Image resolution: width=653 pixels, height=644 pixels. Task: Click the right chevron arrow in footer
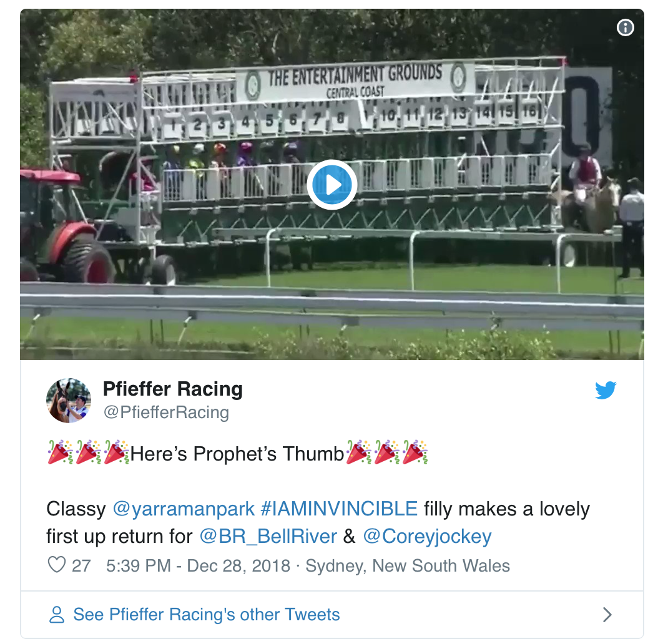tap(607, 615)
